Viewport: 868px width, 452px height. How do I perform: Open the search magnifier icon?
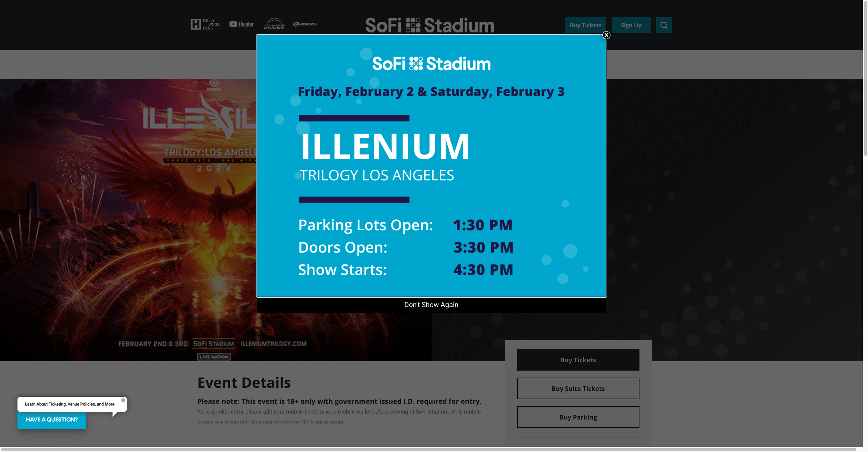click(x=664, y=25)
